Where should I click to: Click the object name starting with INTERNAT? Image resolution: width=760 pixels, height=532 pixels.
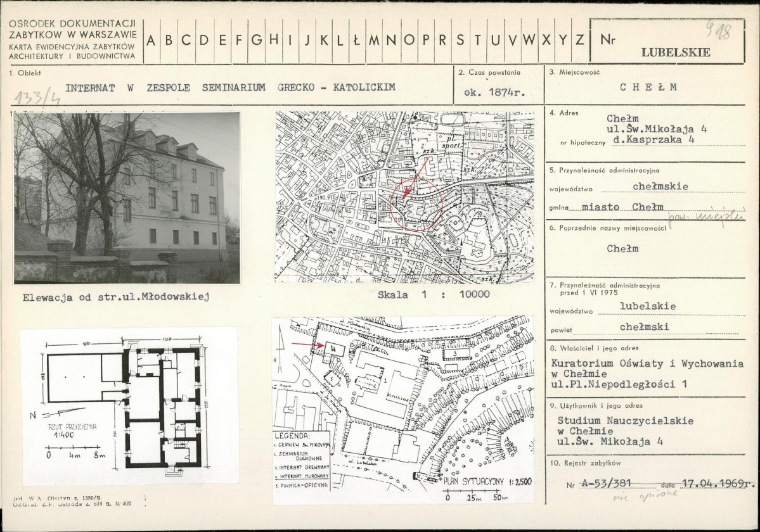(231, 88)
